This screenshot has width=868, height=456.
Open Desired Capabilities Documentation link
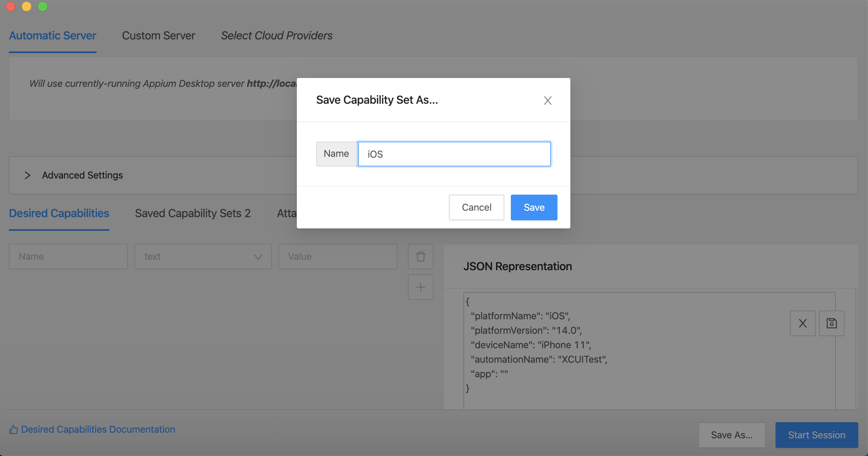coord(98,429)
